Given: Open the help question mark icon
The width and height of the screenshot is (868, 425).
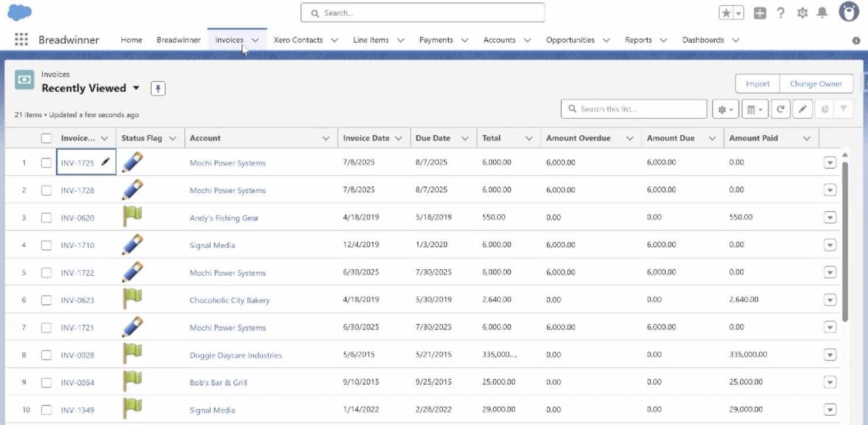Looking at the screenshot, I should (x=780, y=13).
